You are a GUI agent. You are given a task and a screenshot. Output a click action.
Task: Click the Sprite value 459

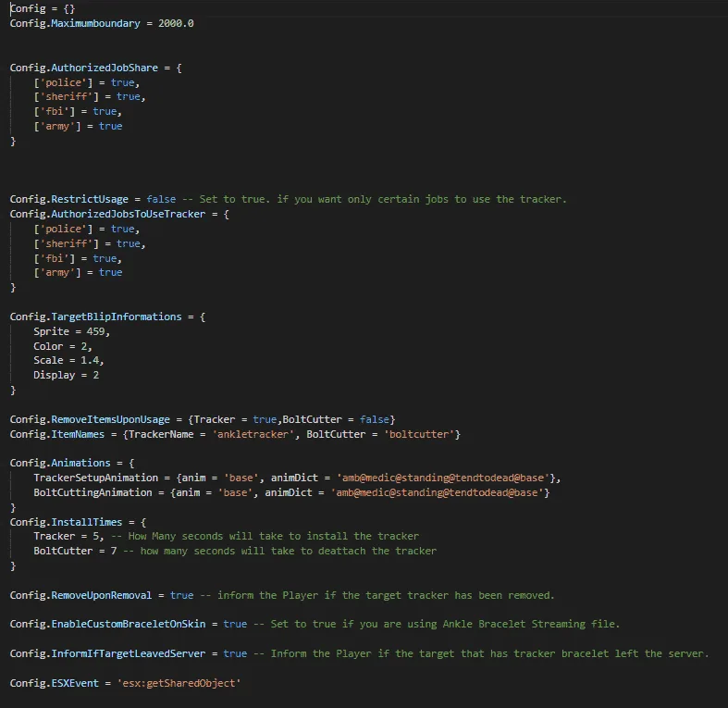tap(96, 331)
